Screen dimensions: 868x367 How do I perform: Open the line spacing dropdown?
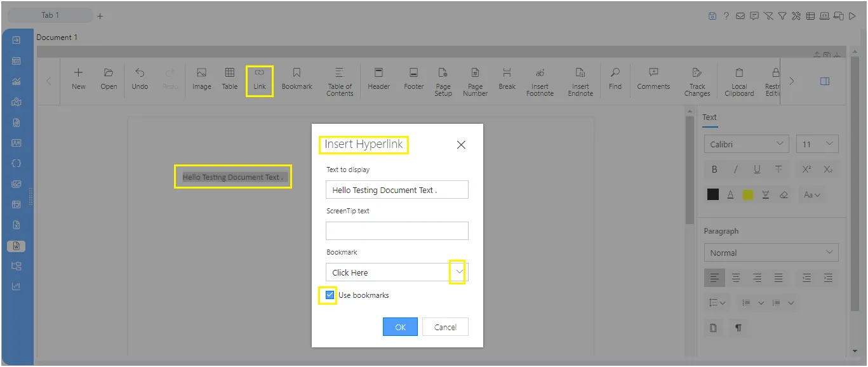718,303
